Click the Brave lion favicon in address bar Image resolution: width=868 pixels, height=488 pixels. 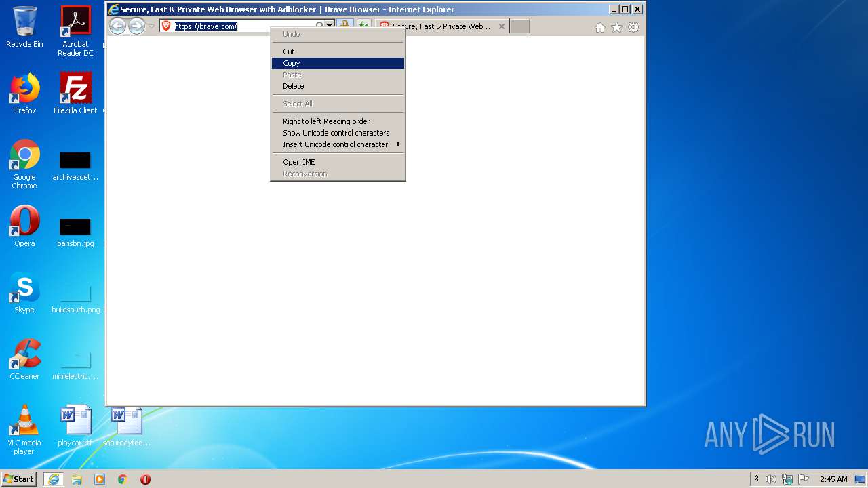166,26
